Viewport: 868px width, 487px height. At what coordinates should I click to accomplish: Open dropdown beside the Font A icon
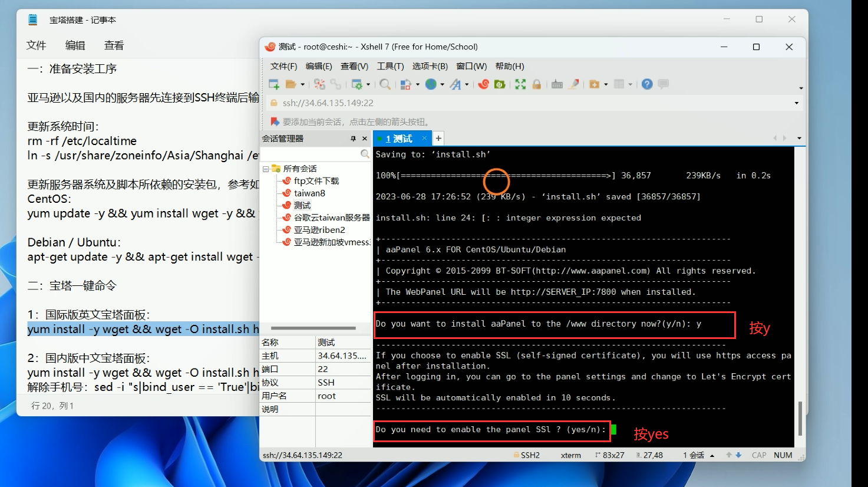pyautogui.click(x=467, y=84)
